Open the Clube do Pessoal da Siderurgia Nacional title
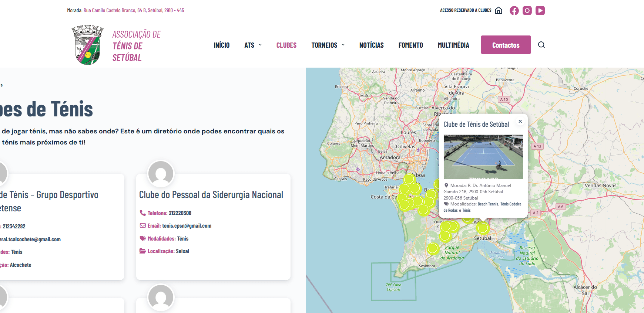The width and height of the screenshot is (644, 313). pos(211,195)
